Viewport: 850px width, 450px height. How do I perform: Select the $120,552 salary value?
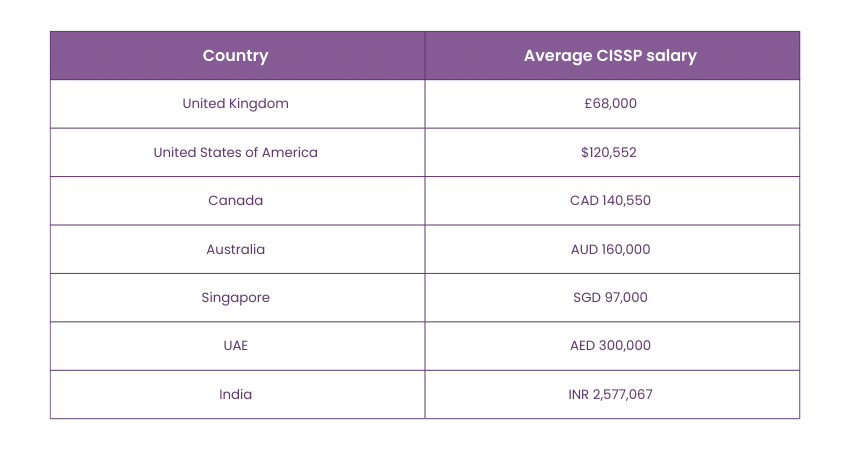[x=610, y=152]
